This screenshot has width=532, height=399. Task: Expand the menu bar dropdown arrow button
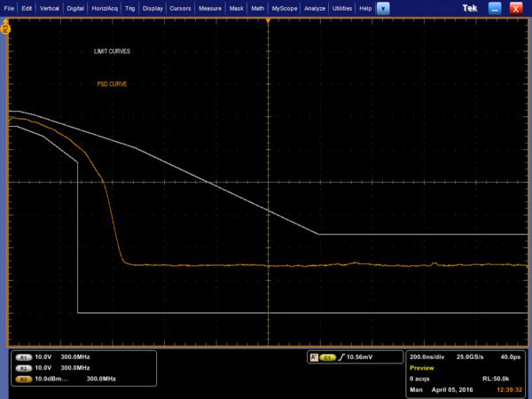click(x=383, y=9)
